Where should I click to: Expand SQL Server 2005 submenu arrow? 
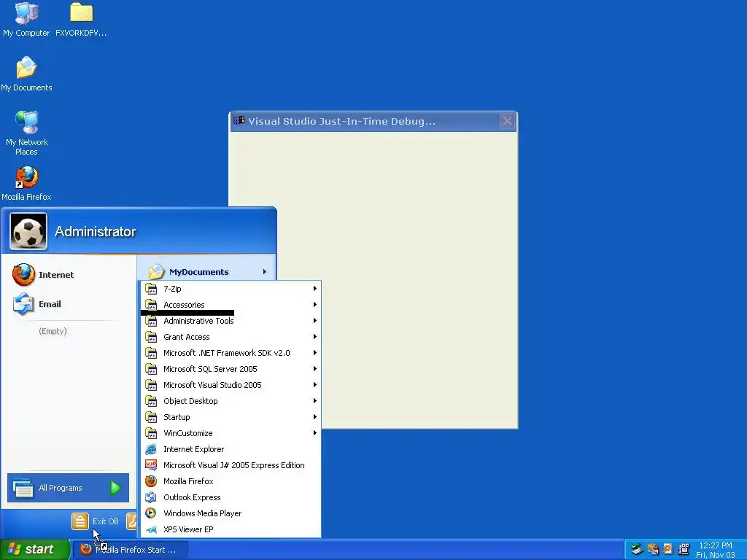pos(315,369)
